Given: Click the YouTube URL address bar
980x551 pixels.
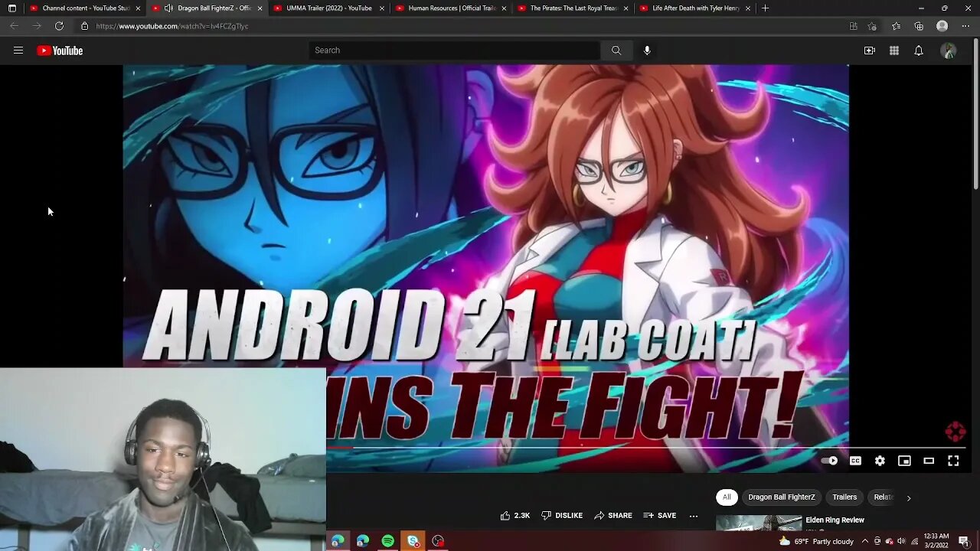Looking at the screenshot, I should (459, 26).
